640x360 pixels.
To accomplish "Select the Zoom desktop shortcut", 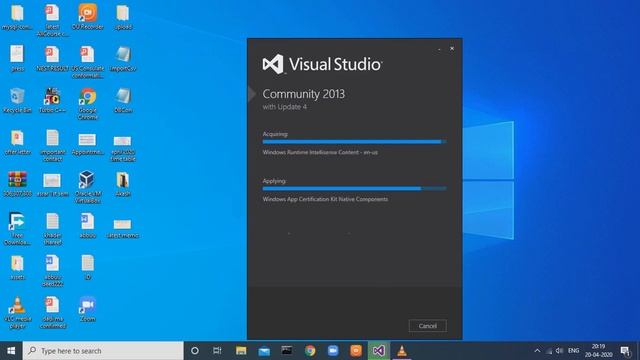I will pyautogui.click(x=88, y=309).
